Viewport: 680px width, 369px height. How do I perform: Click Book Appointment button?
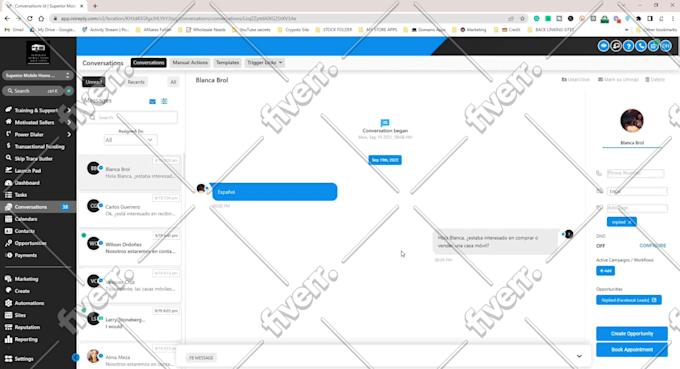pyautogui.click(x=632, y=349)
